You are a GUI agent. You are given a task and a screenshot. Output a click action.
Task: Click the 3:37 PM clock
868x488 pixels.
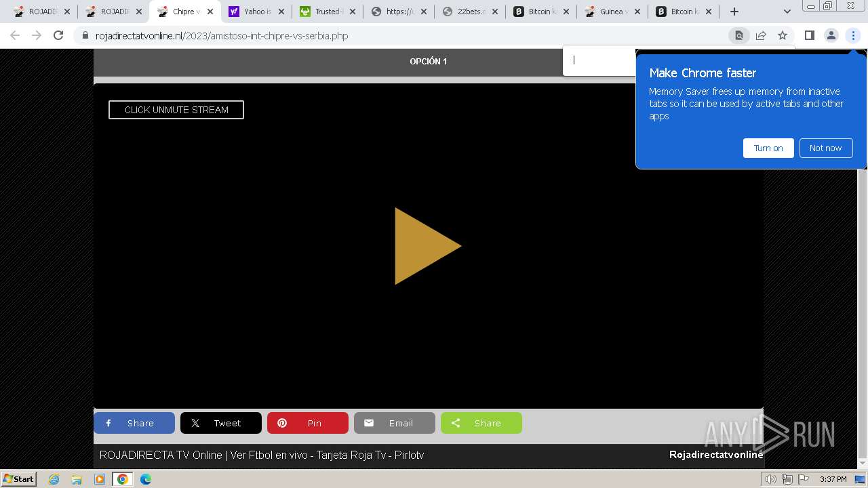point(833,479)
